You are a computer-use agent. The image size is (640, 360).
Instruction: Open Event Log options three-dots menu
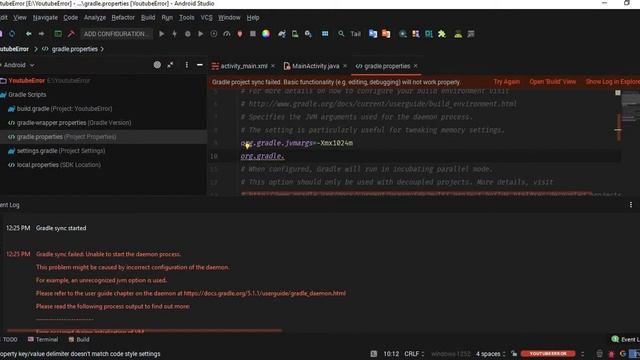pos(631,205)
